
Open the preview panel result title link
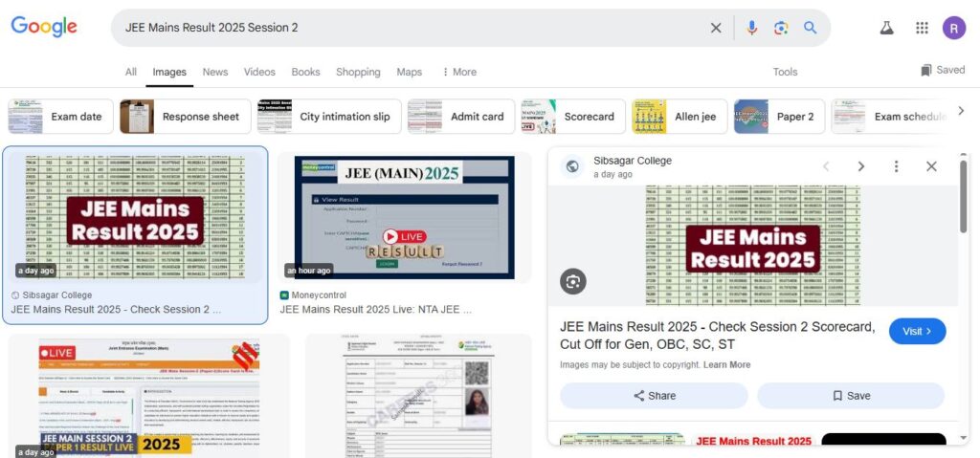[717, 336]
